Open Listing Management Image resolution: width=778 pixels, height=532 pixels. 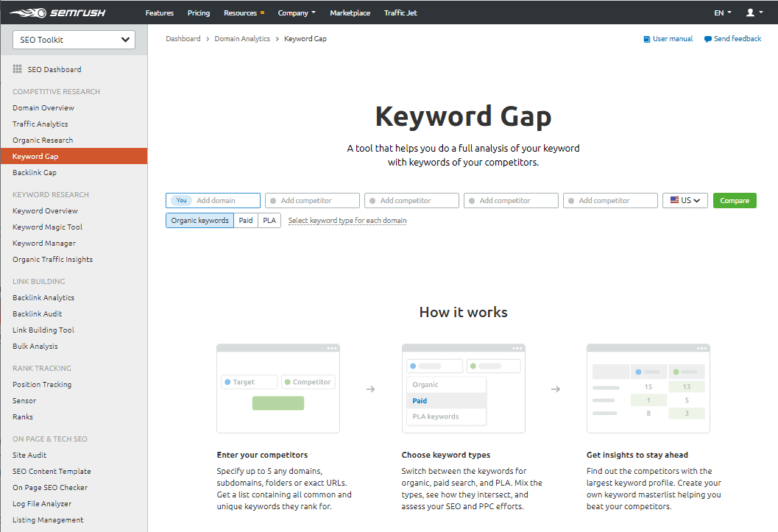(x=48, y=520)
